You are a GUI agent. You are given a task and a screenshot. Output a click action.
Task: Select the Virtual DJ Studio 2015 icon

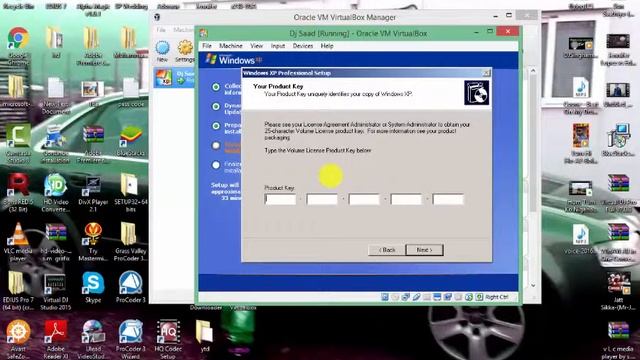coord(56,291)
